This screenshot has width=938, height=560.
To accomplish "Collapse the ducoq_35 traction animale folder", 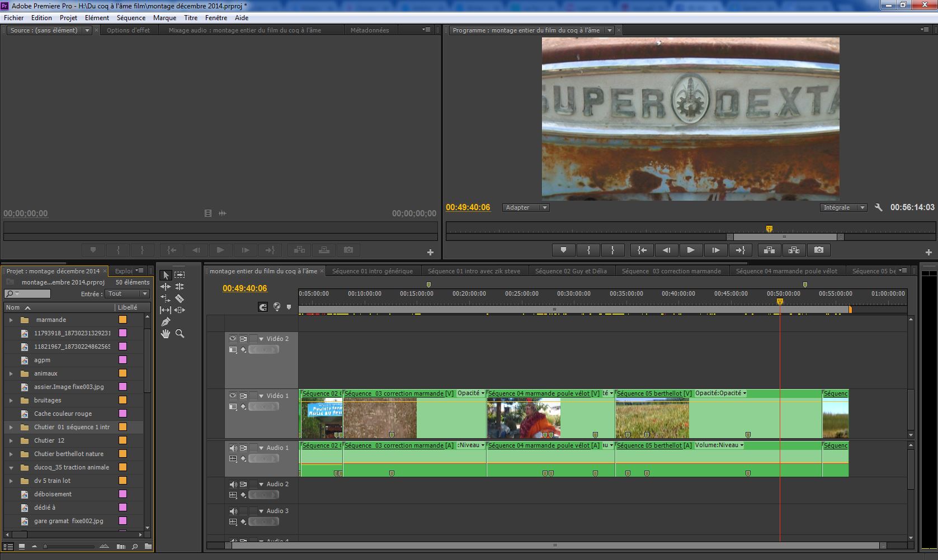I will (x=11, y=468).
